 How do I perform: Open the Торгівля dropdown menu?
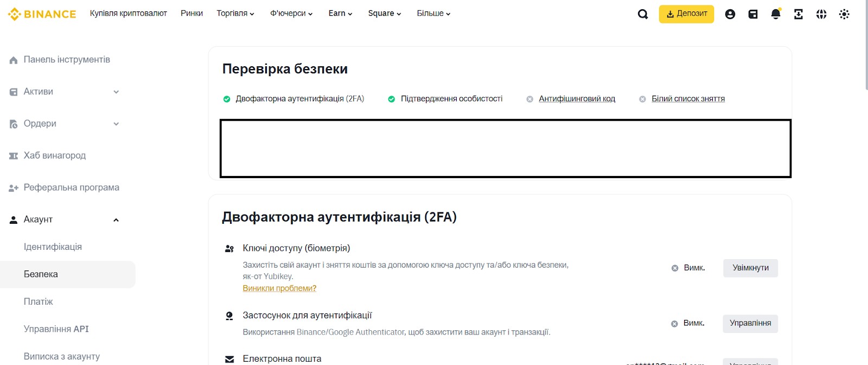click(235, 13)
